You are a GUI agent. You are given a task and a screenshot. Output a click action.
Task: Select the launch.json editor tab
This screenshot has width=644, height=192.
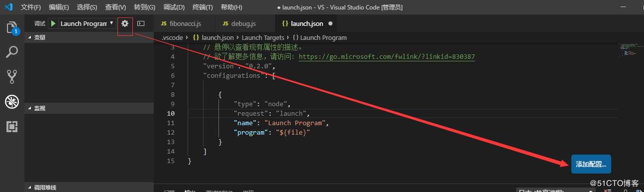click(x=306, y=23)
